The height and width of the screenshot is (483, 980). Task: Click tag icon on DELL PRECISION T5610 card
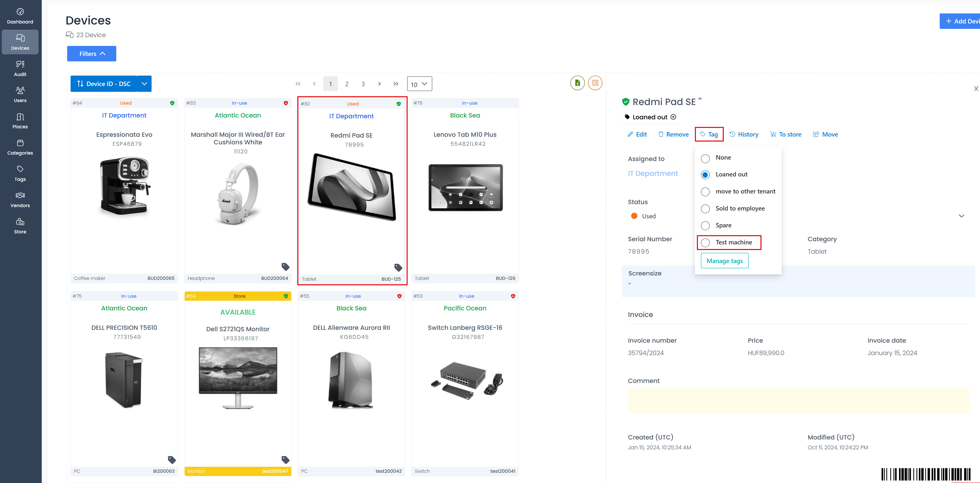(x=172, y=459)
